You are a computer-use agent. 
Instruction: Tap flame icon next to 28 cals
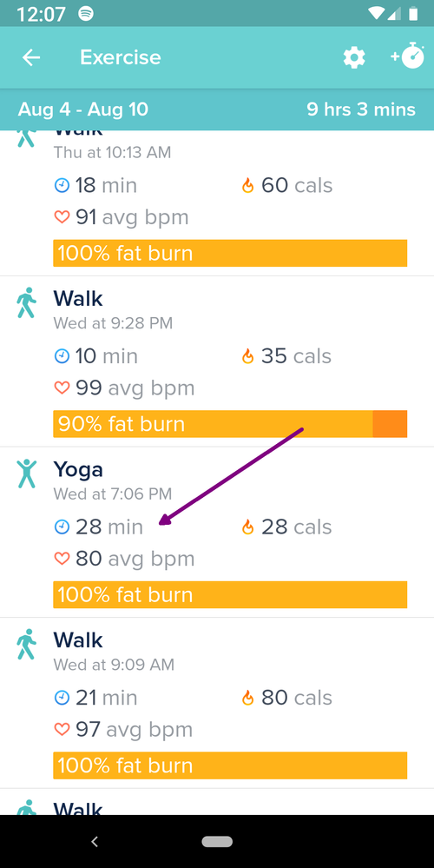point(247,527)
